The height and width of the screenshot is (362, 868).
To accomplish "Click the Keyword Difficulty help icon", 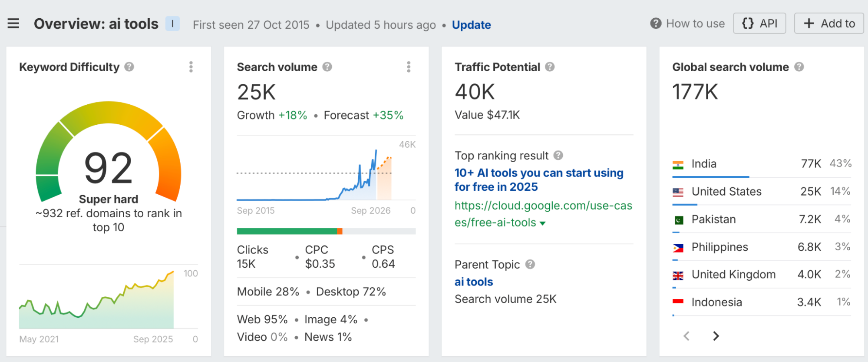I will 129,67.
